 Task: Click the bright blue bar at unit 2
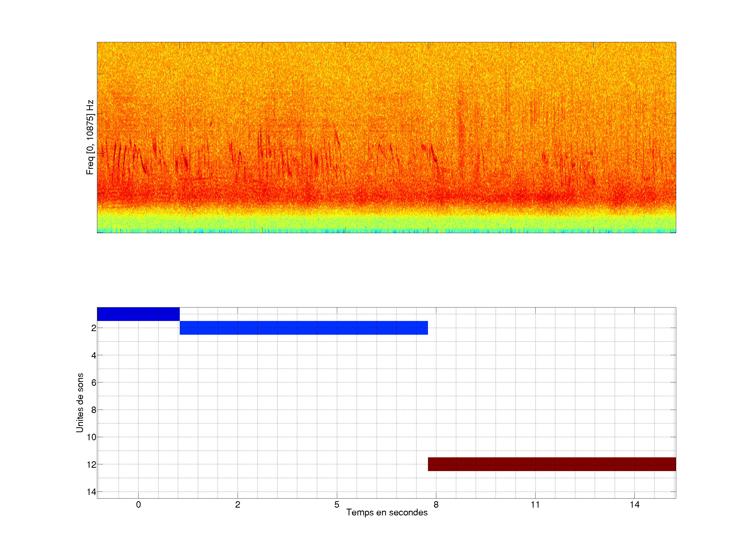click(x=303, y=328)
